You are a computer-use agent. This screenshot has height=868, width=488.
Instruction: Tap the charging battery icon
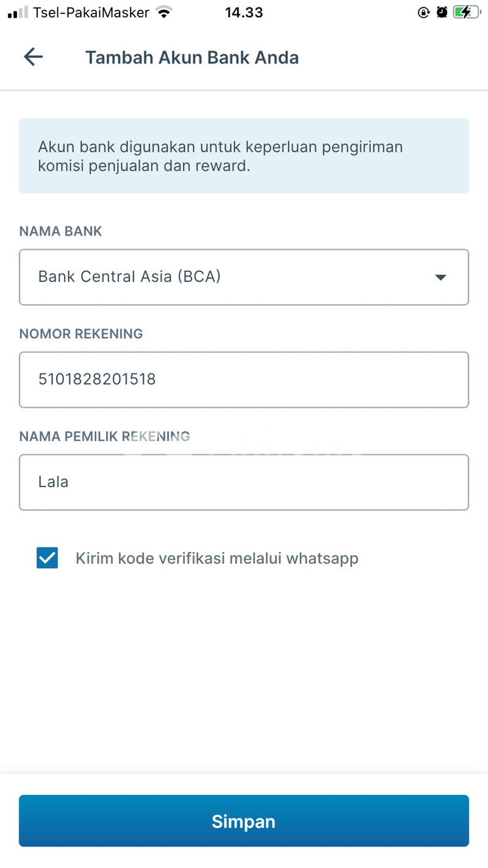467,12
